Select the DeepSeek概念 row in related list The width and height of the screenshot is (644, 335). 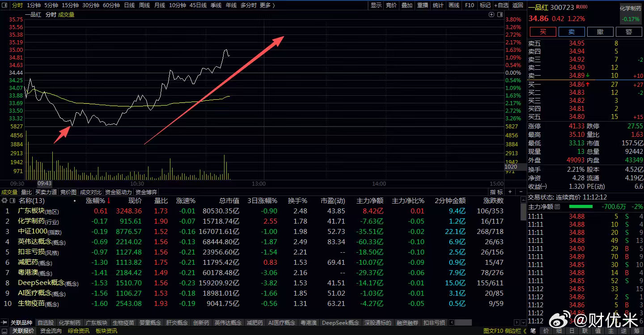coord(261,283)
